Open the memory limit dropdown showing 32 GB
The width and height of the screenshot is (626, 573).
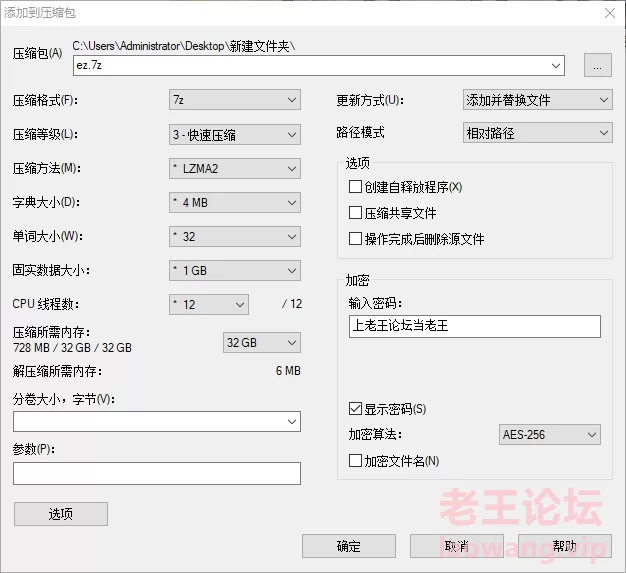262,343
